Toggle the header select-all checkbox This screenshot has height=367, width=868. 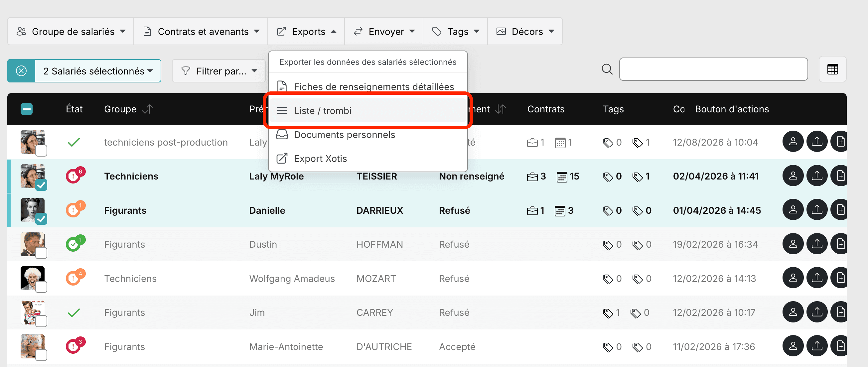tap(27, 109)
